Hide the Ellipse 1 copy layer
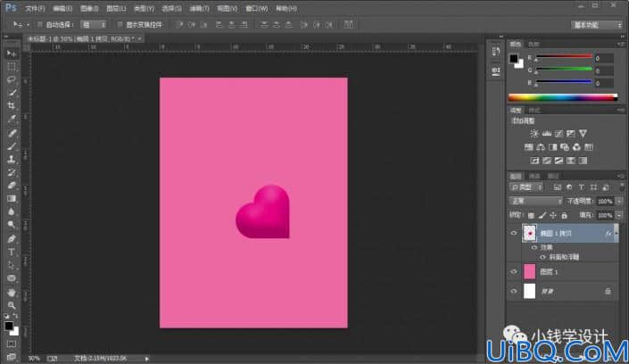 pos(514,233)
